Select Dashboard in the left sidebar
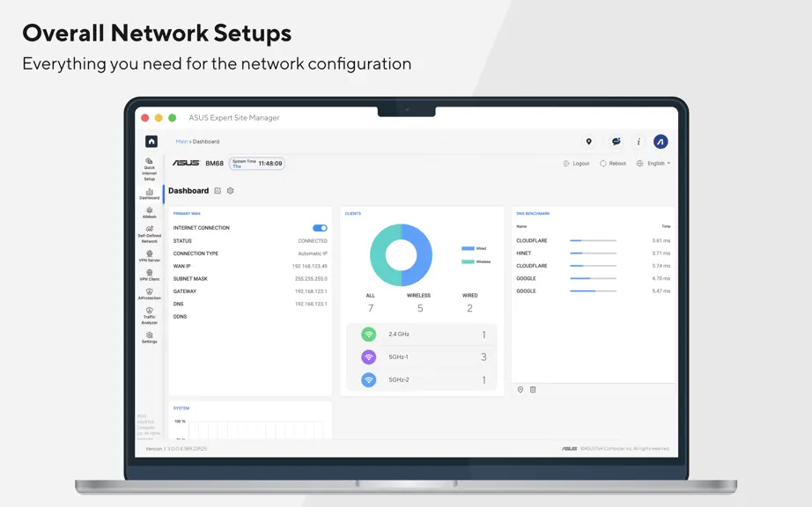Screen dimensions: 812x507 pos(149,194)
